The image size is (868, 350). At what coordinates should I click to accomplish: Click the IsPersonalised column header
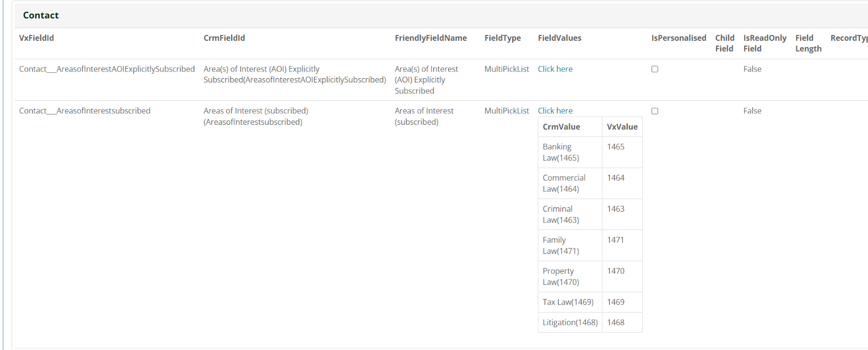pyautogui.click(x=679, y=38)
